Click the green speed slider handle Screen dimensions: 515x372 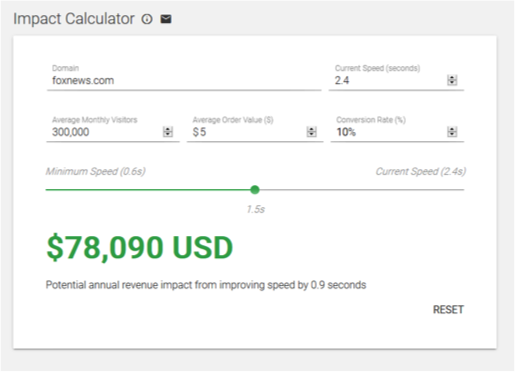click(x=255, y=190)
